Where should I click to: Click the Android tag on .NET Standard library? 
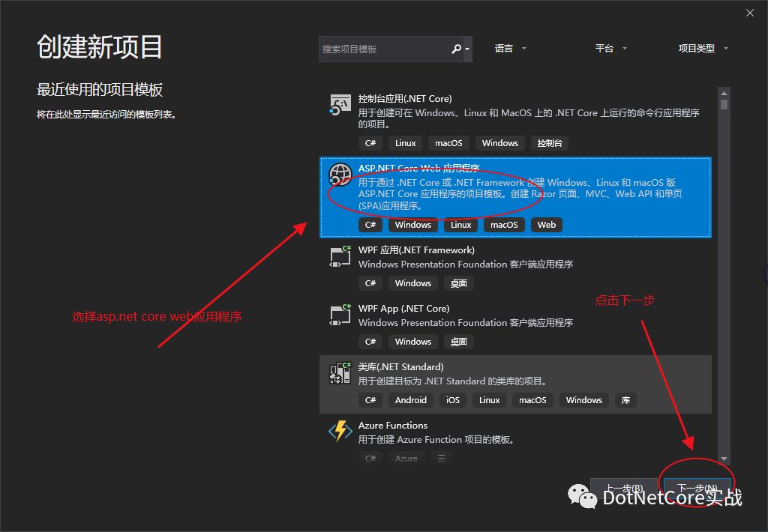[410, 400]
